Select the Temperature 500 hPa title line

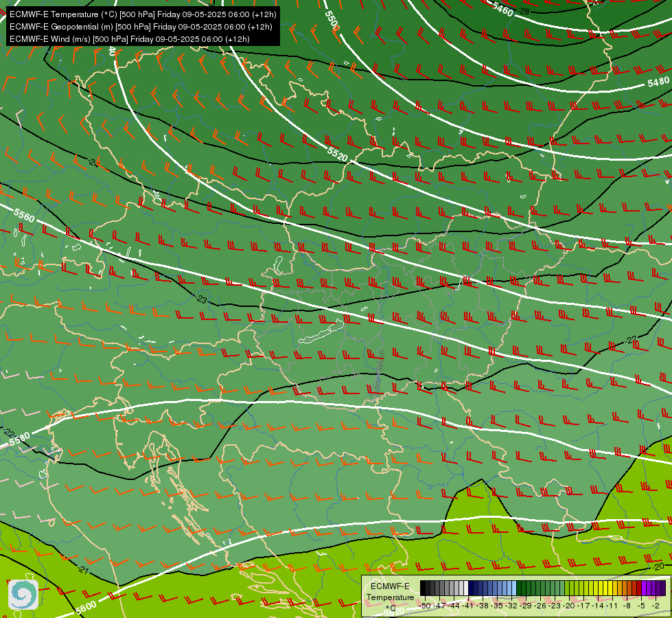[143, 14]
